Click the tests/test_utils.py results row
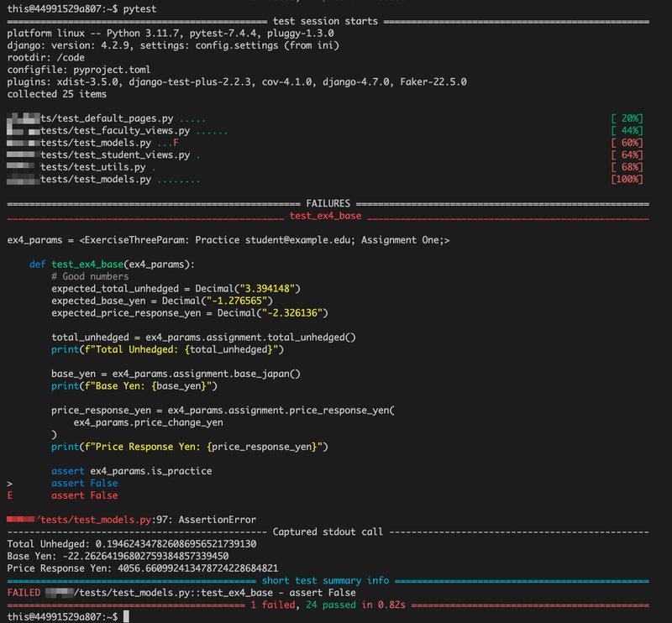The height and width of the screenshot is (623, 672). click(x=84, y=166)
